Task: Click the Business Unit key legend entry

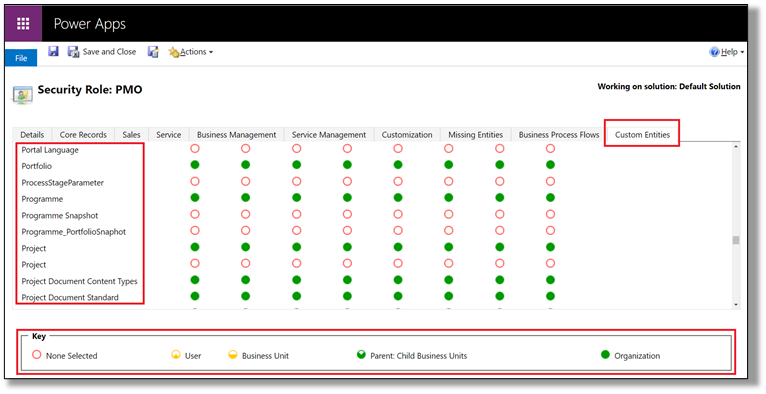Action: coord(258,355)
